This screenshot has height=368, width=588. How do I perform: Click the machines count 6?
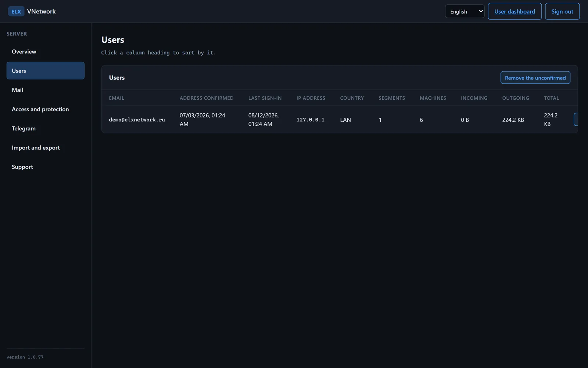coord(421,120)
